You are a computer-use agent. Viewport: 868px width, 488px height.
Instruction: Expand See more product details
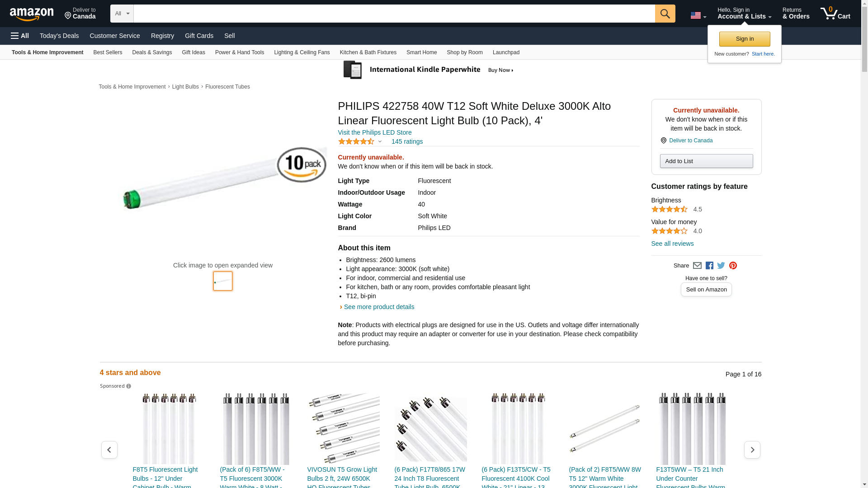(x=379, y=307)
